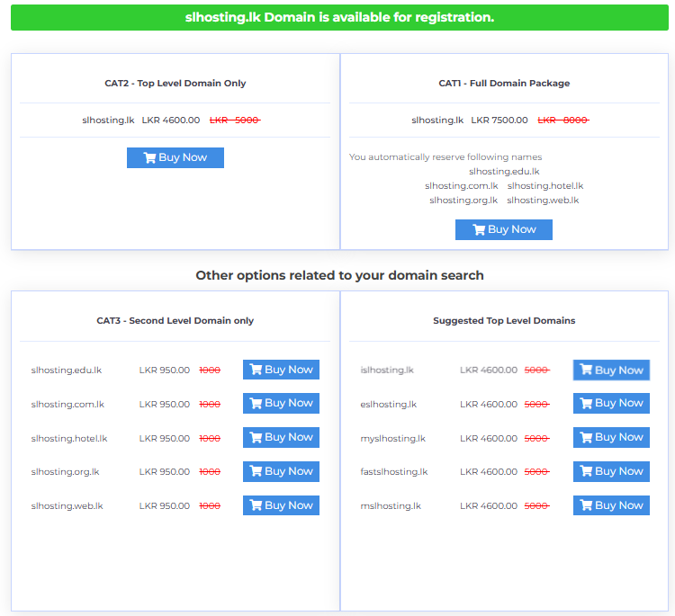675x616 pixels.
Task: Click Buy Now for CAT1 Full Domain Package
Action: tap(504, 229)
